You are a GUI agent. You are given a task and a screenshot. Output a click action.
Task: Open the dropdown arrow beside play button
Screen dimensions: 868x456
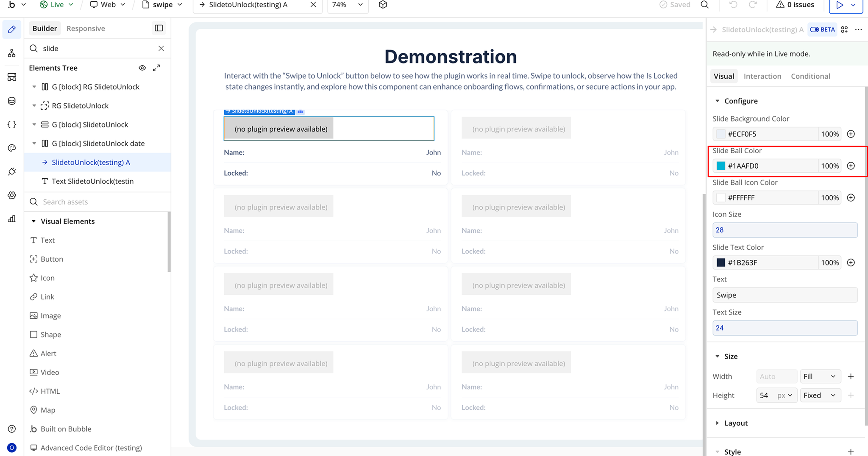pos(854,5)
